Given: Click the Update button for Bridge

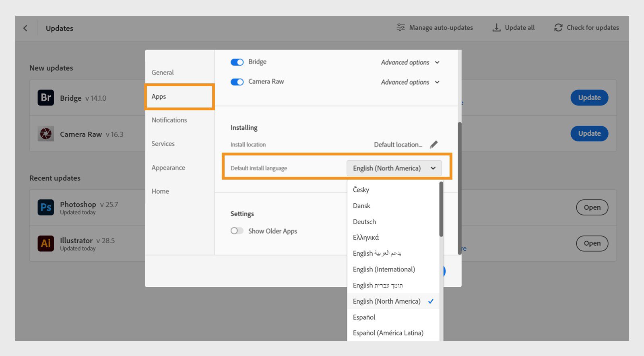Looking at the screenshot, I should (589, 97).
